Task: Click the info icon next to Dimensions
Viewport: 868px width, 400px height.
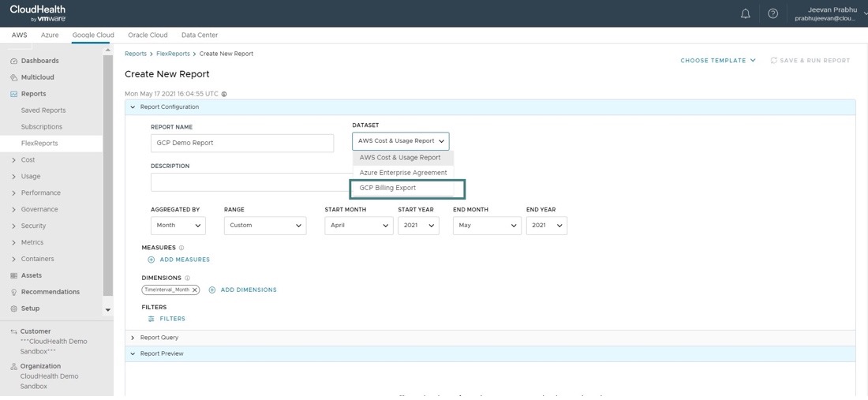Action: pos(187,279)
